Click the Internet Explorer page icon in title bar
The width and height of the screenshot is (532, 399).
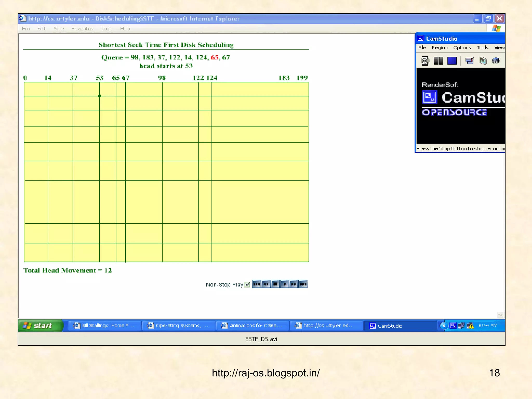(x=23, y=18)
